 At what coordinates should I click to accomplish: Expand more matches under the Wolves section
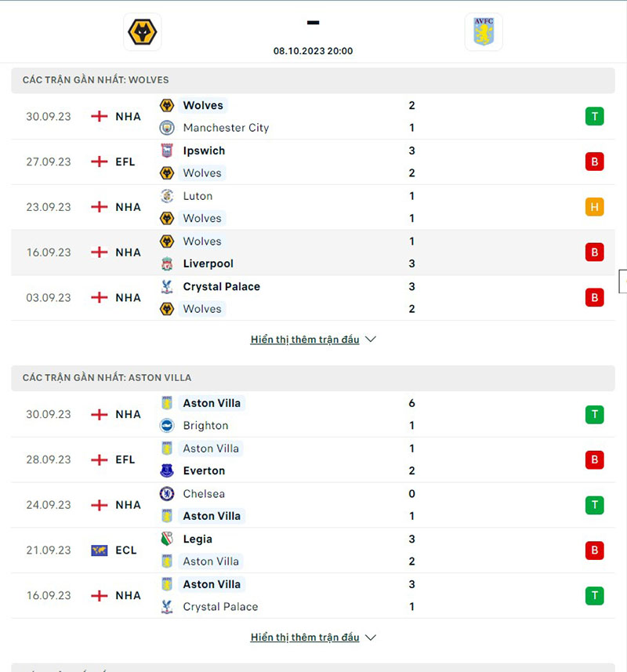313,340
